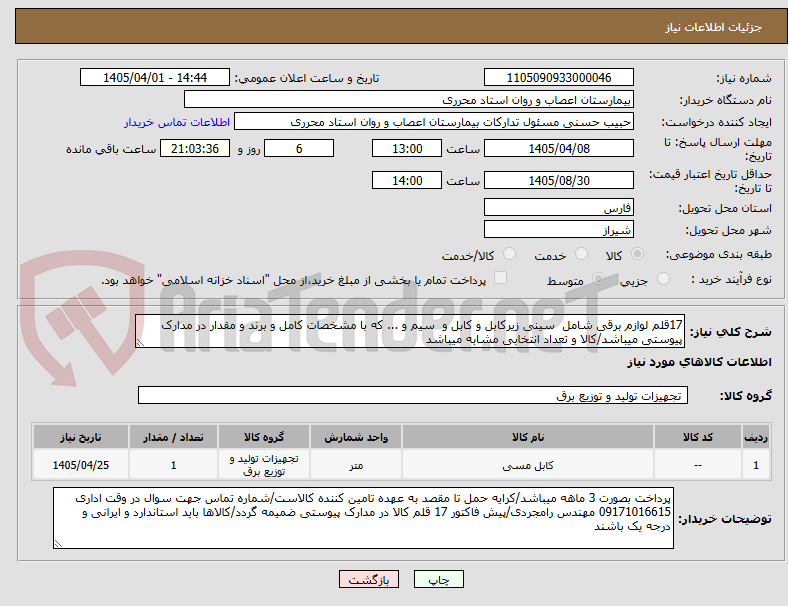This screenshot has height=606, width=788.
Task: Click the نام کالا column header
Action: click(x=528, y=437)
